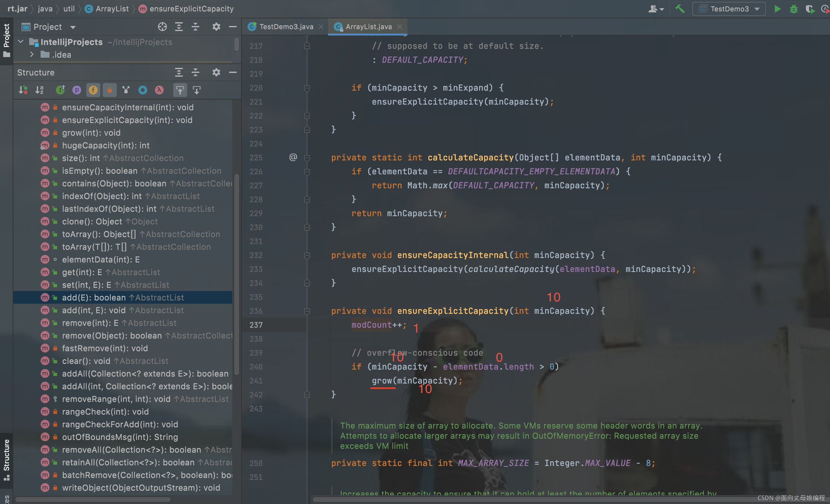Start debugging with the bug icon
This screenshot has height=504, width=830.
point(793,9)
